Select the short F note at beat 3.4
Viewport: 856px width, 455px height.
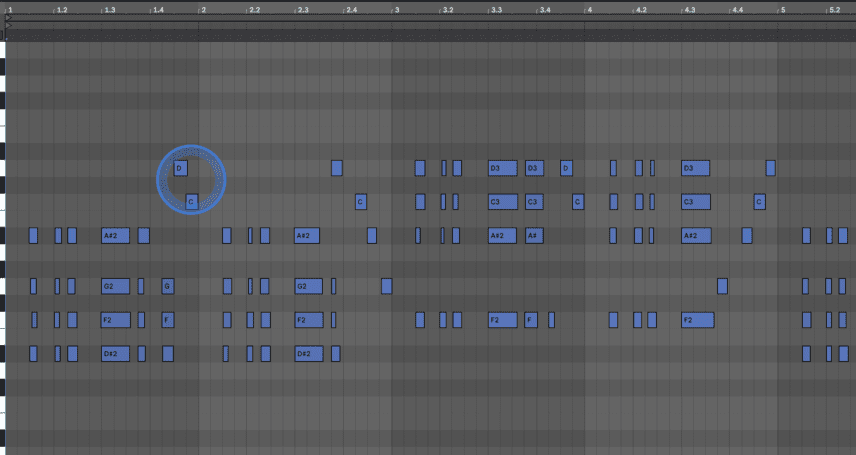(531, 320)
